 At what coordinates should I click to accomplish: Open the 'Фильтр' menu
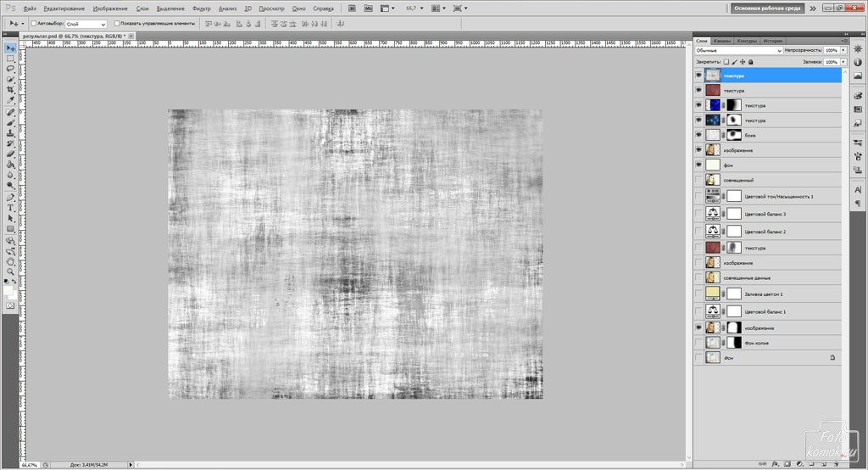202,8
